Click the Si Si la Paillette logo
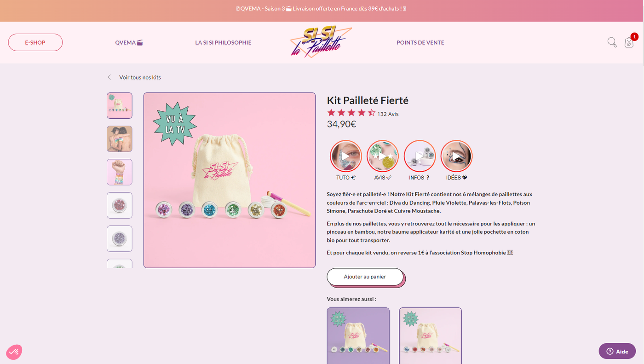 321,42
